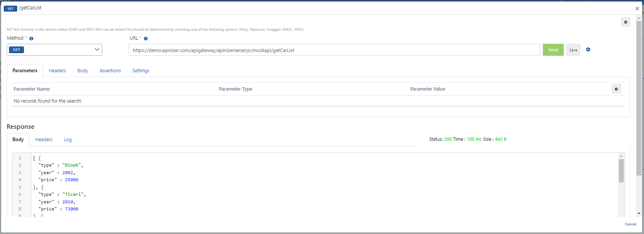644x234 pixels.
Task: Click the URL info icon
Action: [146, 39]
